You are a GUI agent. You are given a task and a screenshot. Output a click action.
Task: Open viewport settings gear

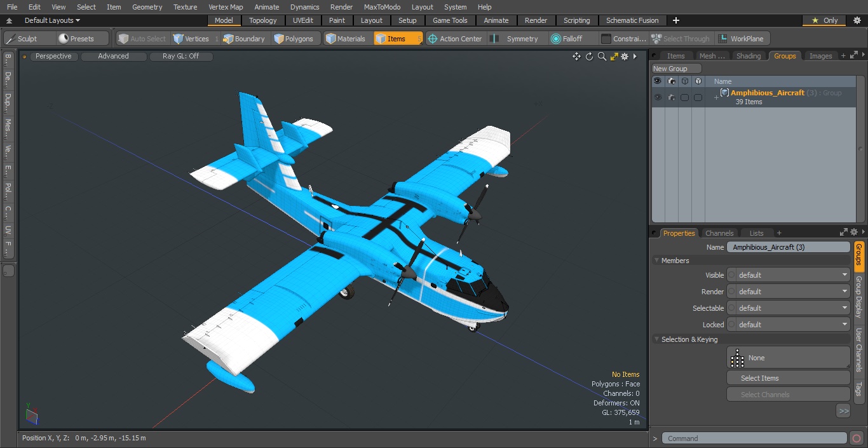click(625, 57)
